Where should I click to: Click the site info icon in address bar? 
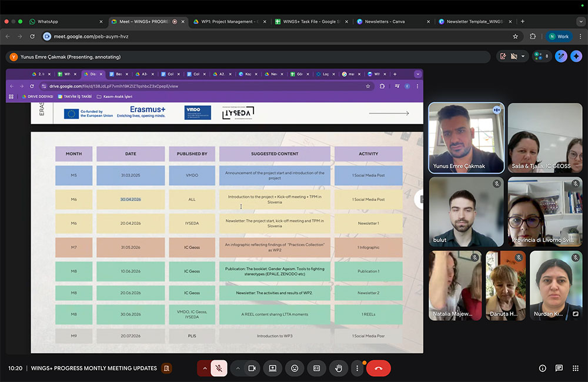pyautogui.click(x=47, y=36)
